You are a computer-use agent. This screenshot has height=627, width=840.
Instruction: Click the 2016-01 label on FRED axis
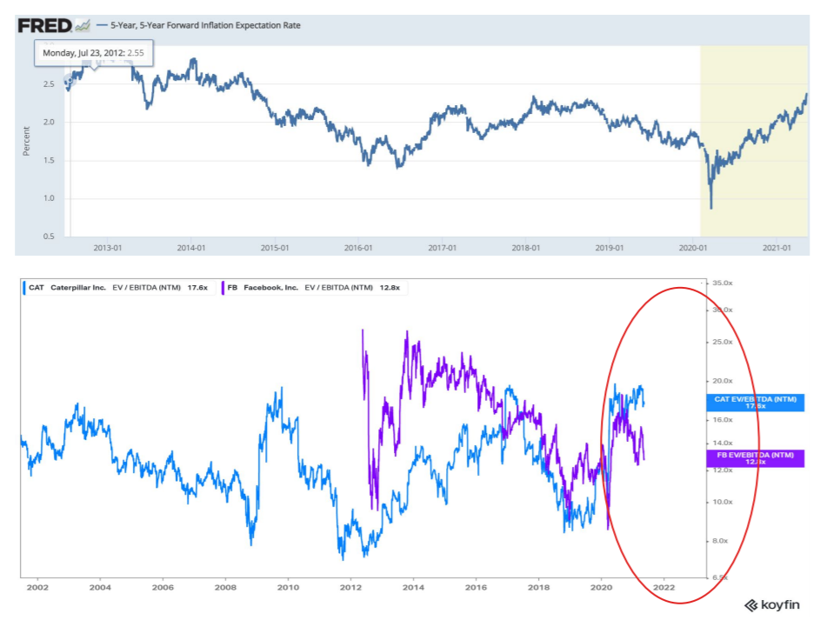coord(358,248)
